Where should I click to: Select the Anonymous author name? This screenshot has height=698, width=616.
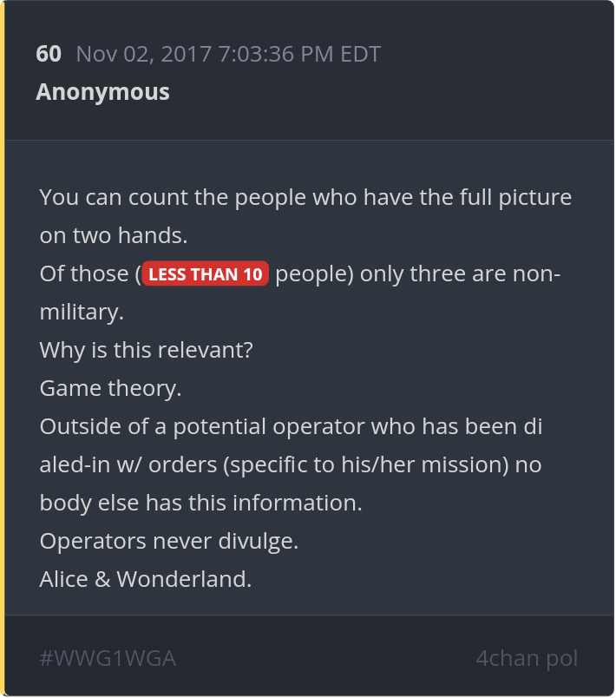click(102, 92)
